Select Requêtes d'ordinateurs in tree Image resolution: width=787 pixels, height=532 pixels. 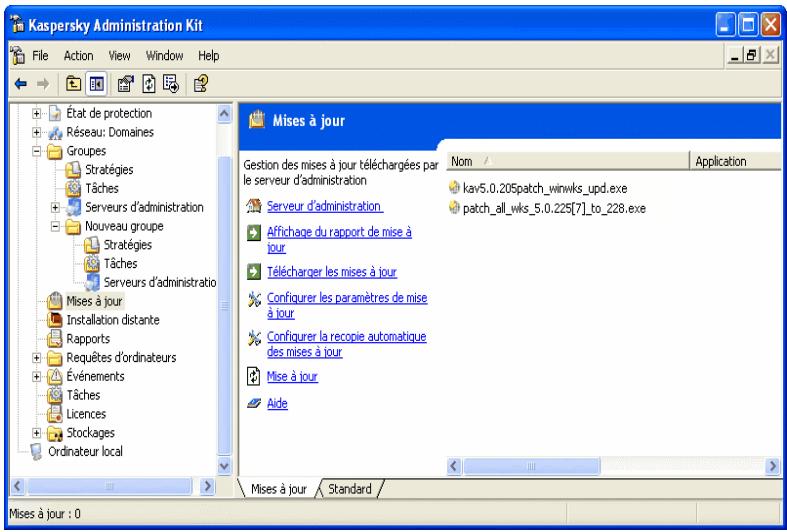click(x=121, y=358)
